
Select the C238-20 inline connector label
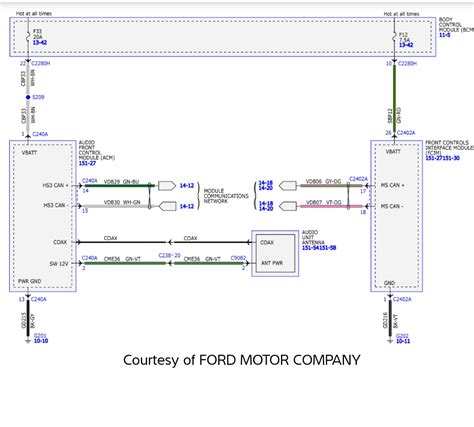169,256
